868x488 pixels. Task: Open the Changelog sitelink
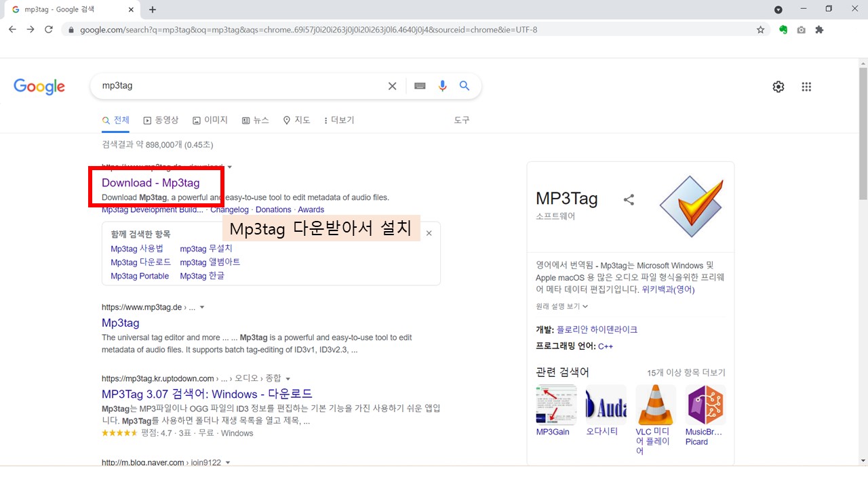[x=229, y=209]
